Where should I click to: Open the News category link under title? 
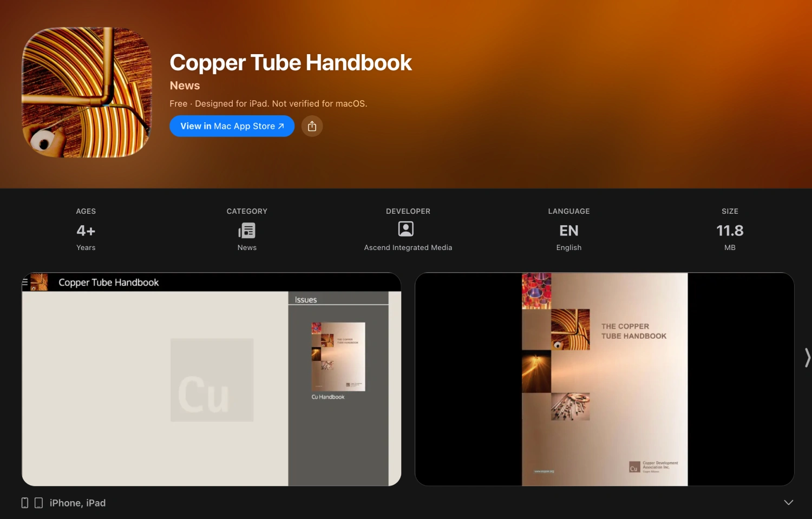(x=185, y=86)
